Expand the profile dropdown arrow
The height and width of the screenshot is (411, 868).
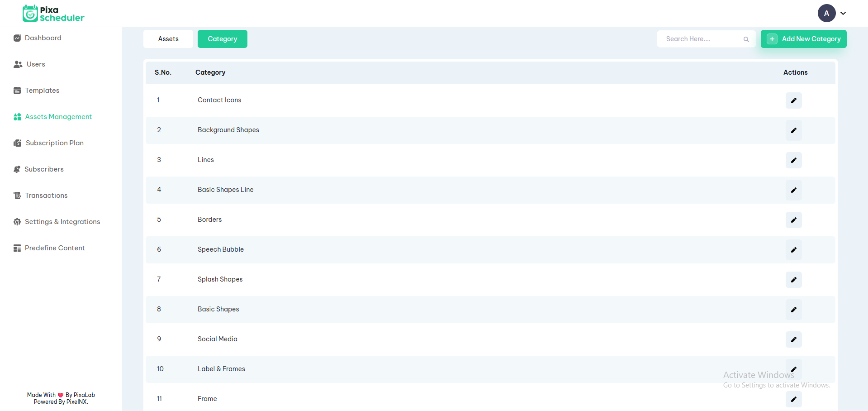click(x=843, y=14)
